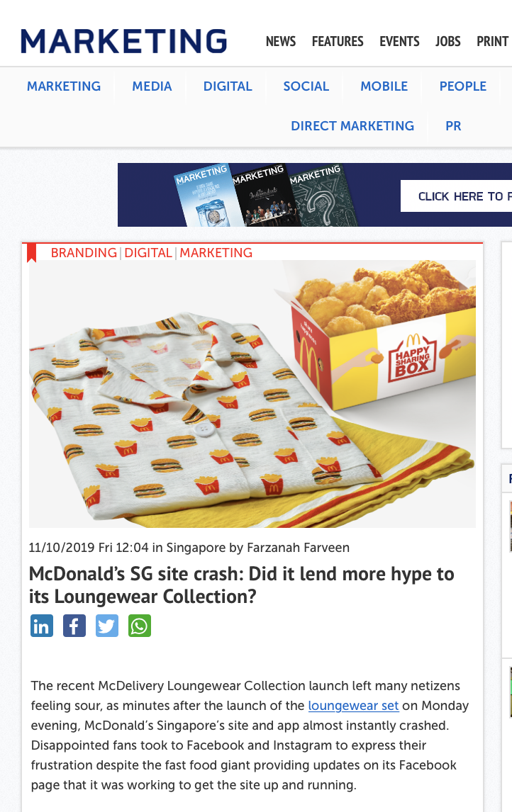Share article via WhatsApp icon

pyautogui.click(x=140, y=626)
